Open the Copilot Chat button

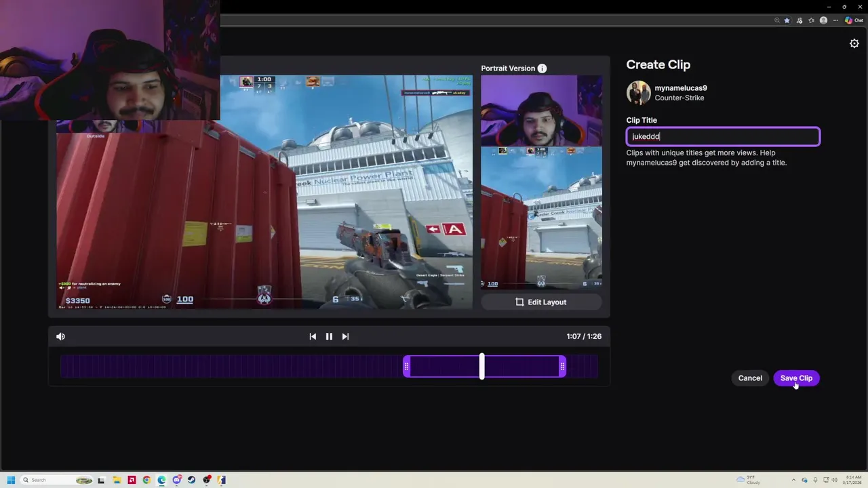854,20
